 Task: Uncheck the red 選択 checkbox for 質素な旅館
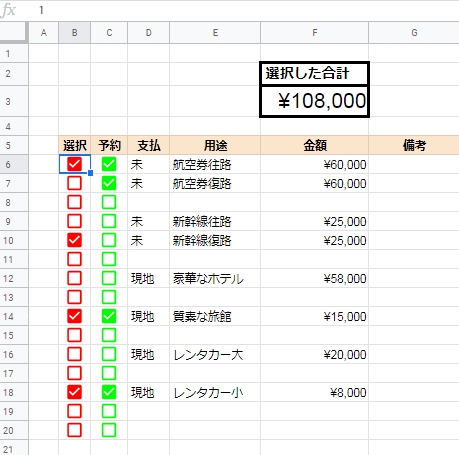74,316
